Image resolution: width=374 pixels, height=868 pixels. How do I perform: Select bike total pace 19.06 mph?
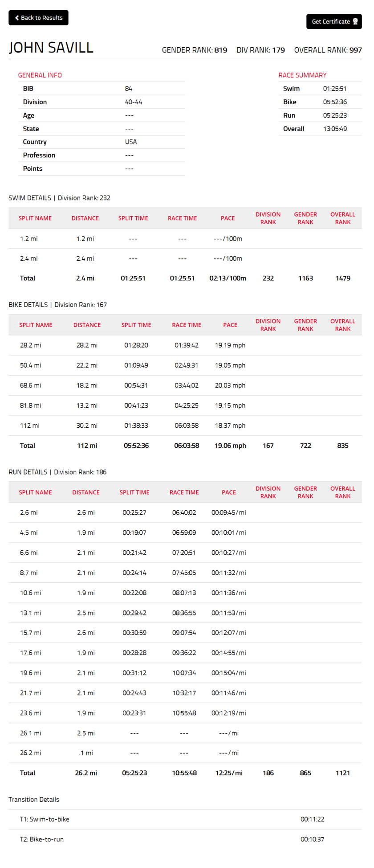pyautogui.click(x=230, y=446)
